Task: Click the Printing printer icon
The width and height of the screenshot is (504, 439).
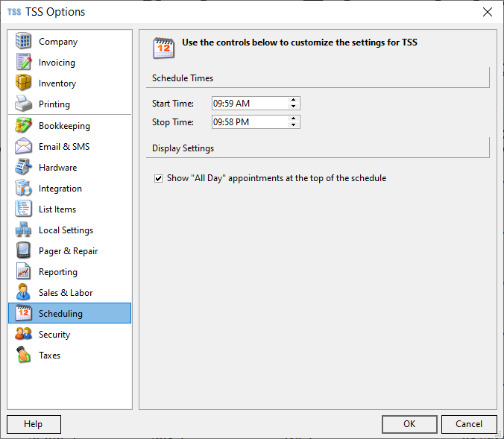Action: [x=23, y=104]
